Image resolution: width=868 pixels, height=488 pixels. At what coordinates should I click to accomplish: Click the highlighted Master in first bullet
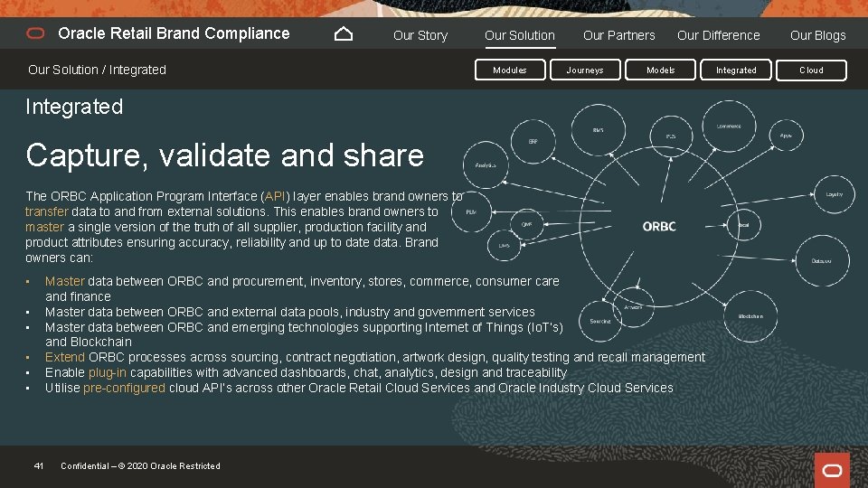pyautogui.click(x=65, y=281)
